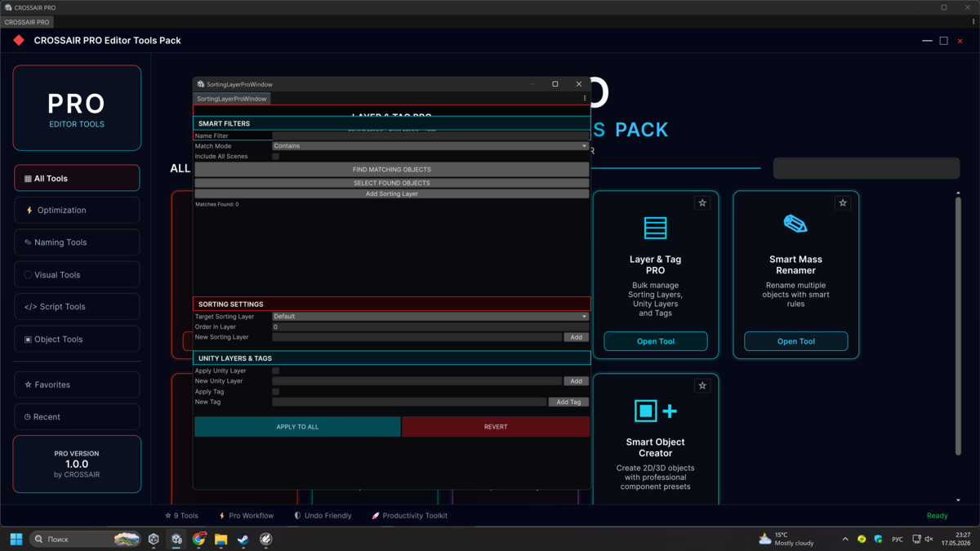Click the Ready status text
980x551 pixels.
(938, 516)
